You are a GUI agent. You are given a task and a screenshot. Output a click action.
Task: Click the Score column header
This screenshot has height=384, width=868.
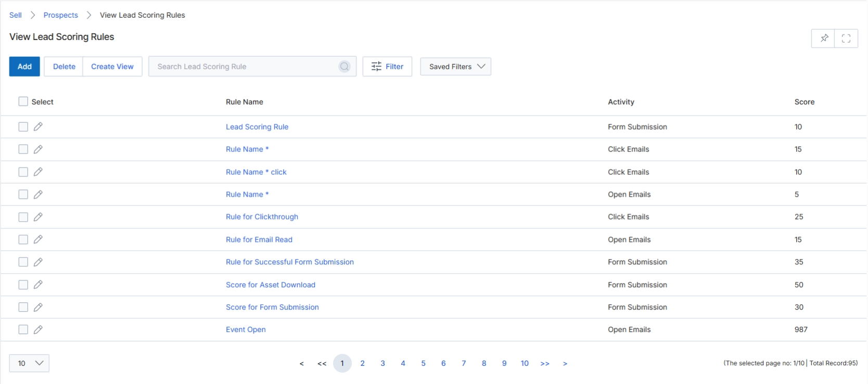point(805,102)
